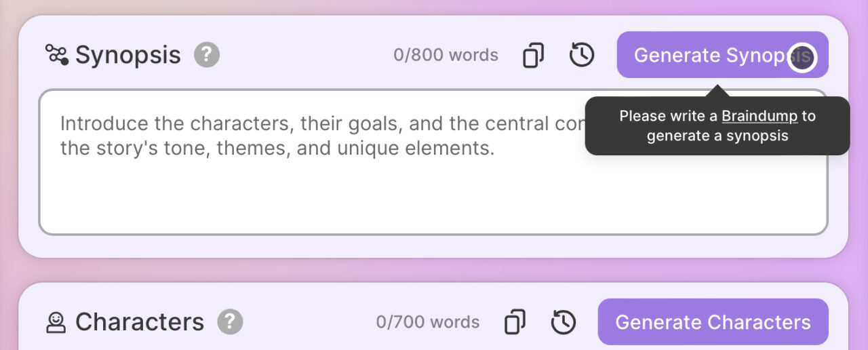
Task: Click the Synopsis section heading
Action: coord(128,55)
